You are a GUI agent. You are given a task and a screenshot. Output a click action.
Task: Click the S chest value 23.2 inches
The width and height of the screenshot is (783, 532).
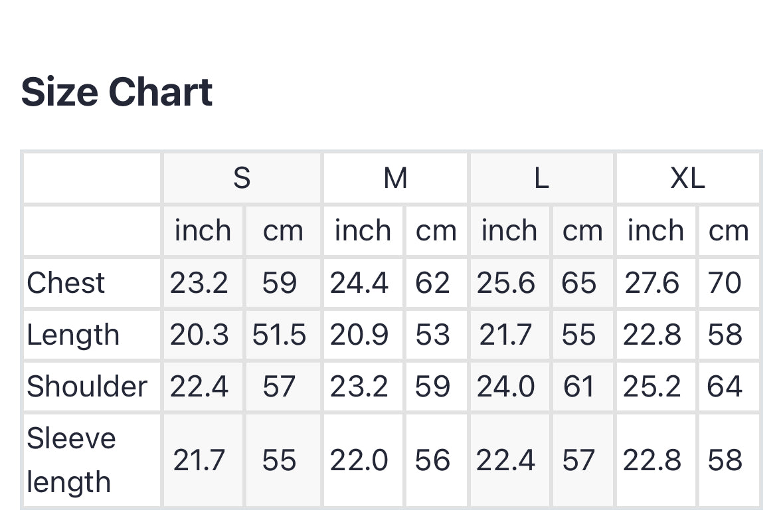[x=199, y=283]
